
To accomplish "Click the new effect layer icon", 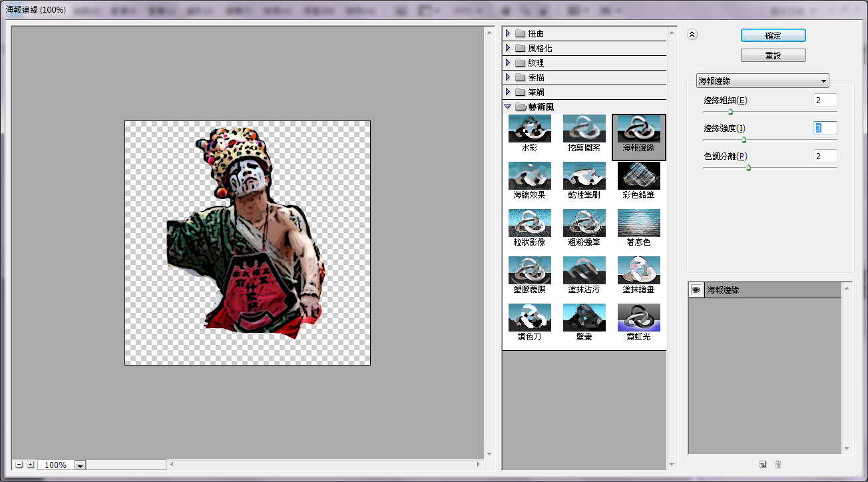I will (763, 465).
